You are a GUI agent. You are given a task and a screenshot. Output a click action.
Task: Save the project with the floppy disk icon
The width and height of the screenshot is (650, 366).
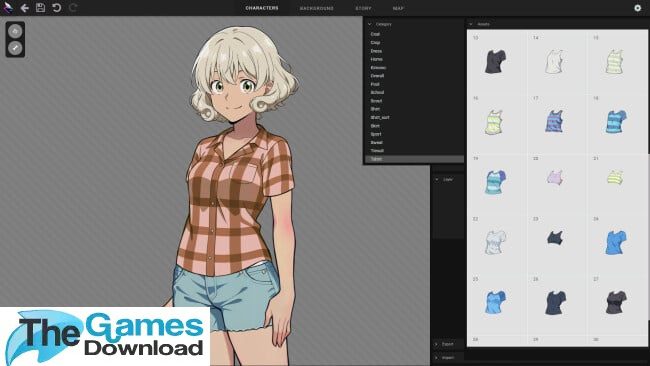pyautogui.click(x=40, y=7)
